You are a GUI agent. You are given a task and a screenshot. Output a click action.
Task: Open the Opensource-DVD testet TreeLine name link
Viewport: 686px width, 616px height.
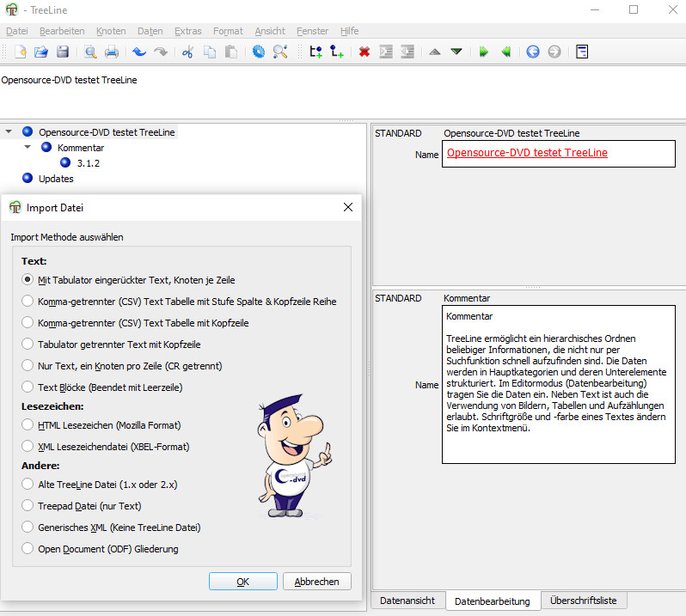click(527, 153)
